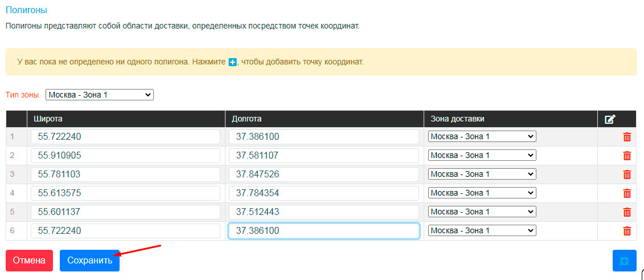
Task: Open delivery zone dropdown in row 4
Action: 482,193
